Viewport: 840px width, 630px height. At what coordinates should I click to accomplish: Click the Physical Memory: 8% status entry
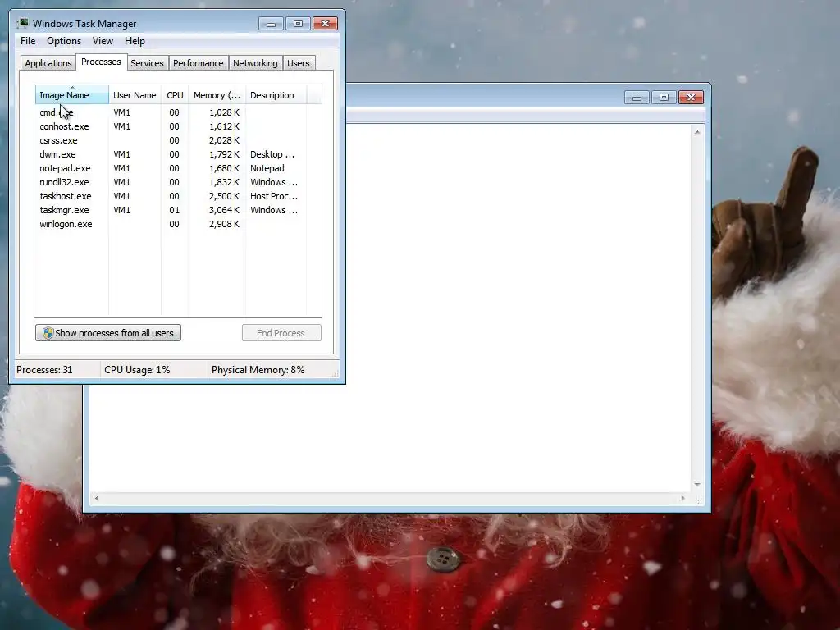[258, 370]
